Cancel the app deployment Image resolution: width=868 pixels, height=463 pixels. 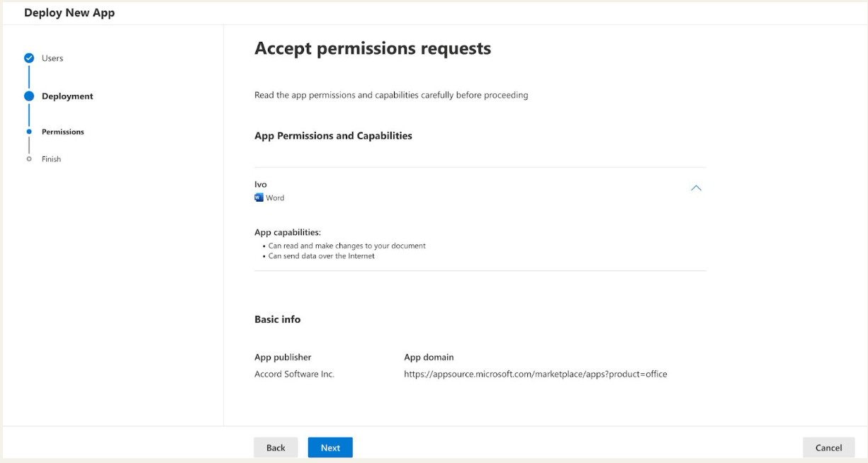pyautogui.click(x=828, y=447)
